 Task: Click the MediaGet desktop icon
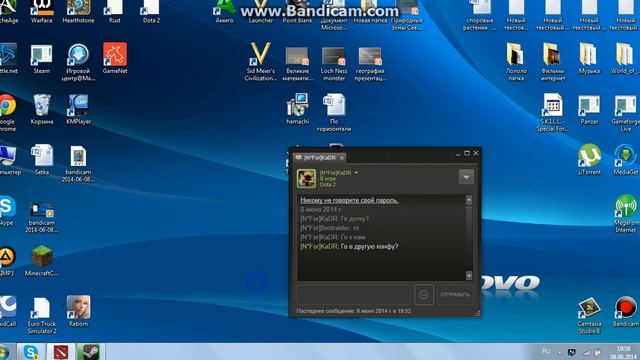point(626,160)
